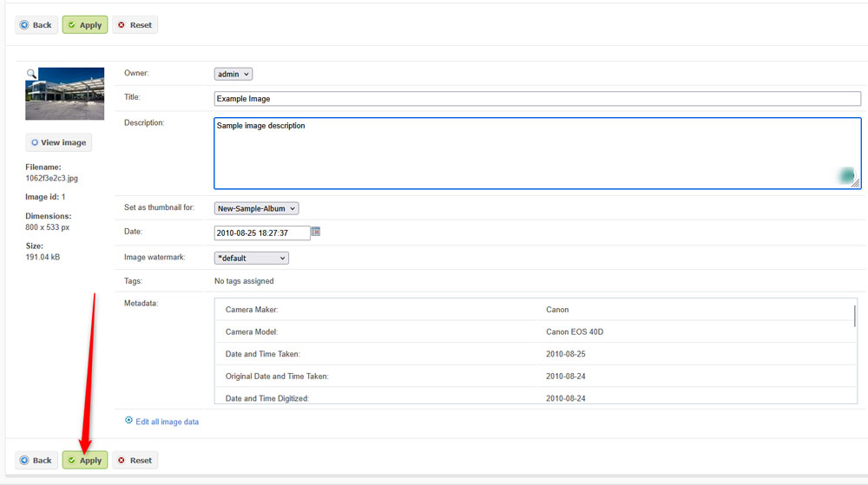Click the gear icon beside Edit all image data
Viewport: 868px width, 485px height.
tap(128, 420)
